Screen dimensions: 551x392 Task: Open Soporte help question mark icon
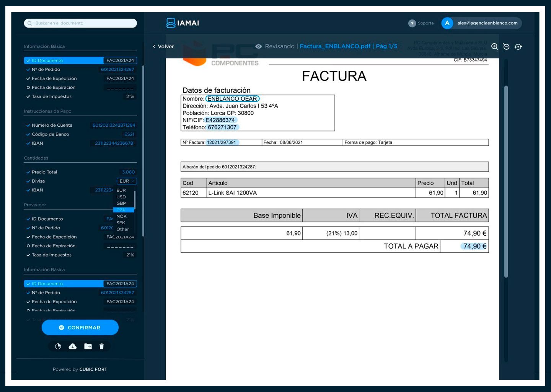[x=412, y=23]
